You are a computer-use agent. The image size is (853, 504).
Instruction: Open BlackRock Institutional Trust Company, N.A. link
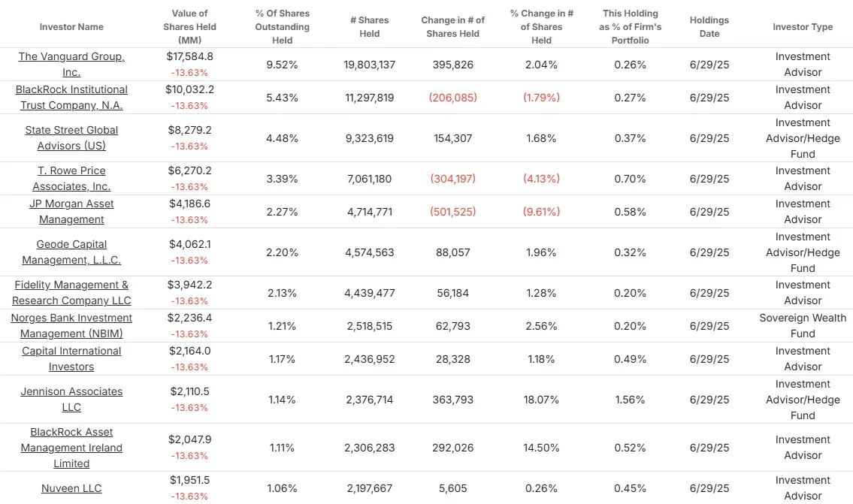click(x=71, y=98)
